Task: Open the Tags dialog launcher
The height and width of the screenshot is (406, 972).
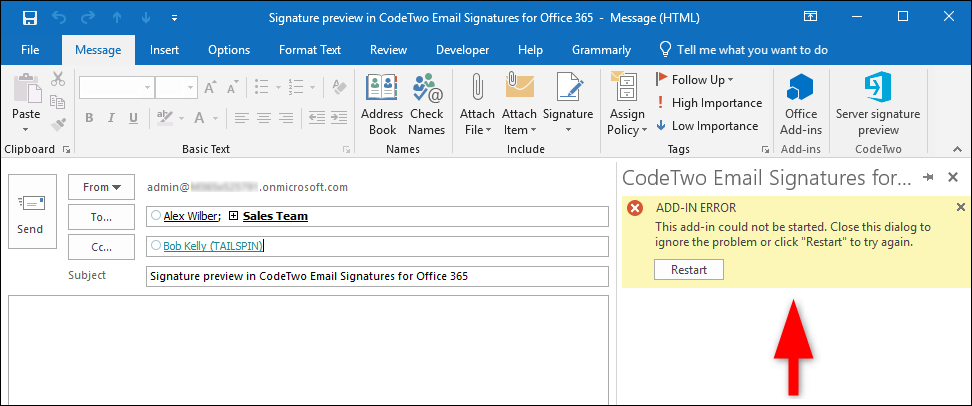Action: (766, 149)
